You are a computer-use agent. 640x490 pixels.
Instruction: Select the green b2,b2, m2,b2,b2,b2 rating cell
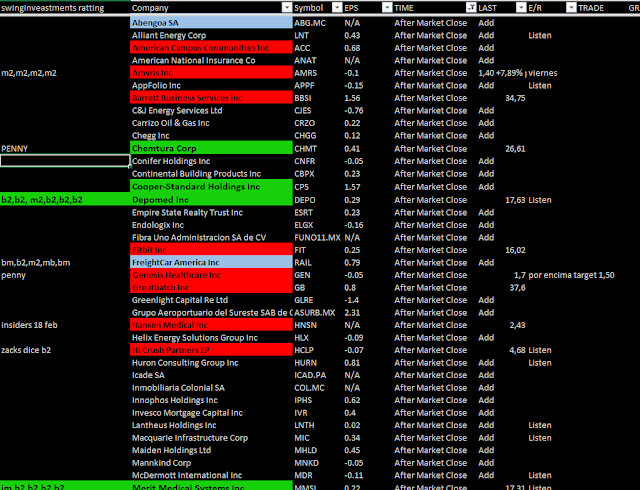pos(65,200)
